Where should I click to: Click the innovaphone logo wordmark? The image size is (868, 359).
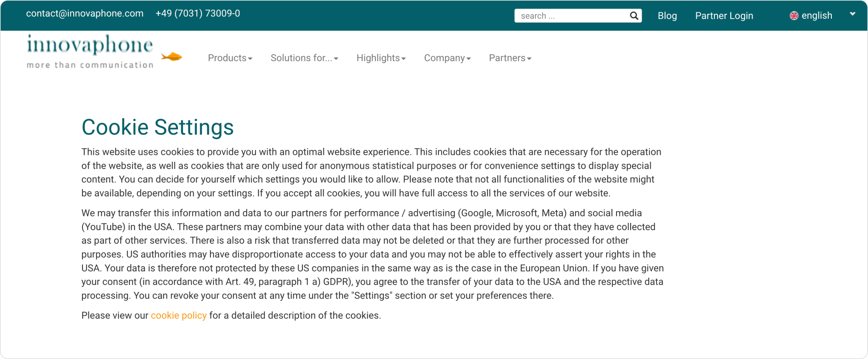90,45
